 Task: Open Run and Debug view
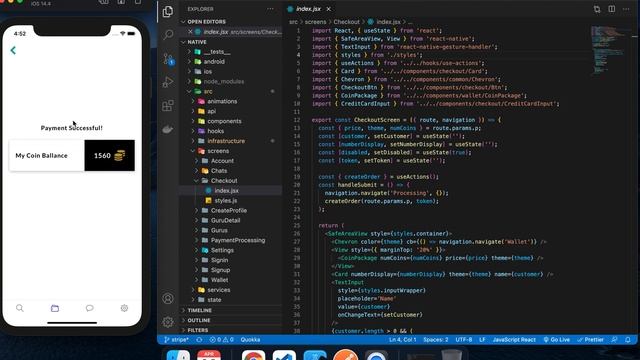coord(168,82)
